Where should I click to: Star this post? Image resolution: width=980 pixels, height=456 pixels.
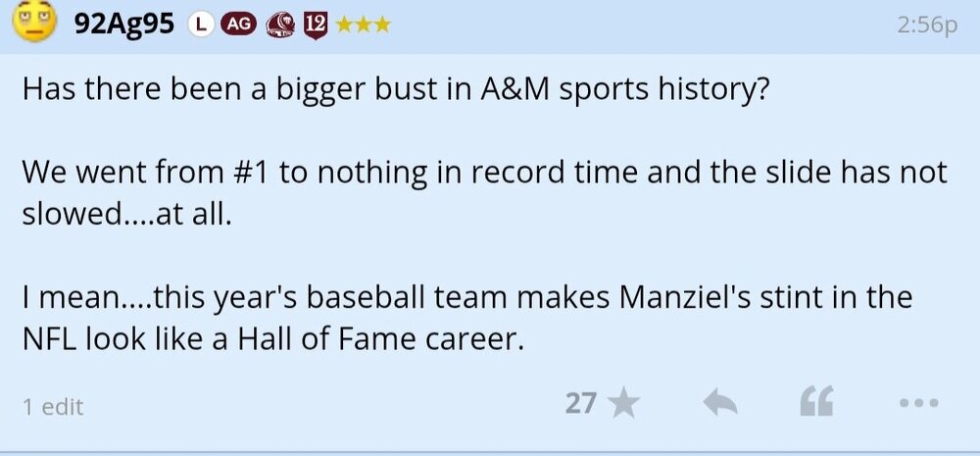[624, 403]
